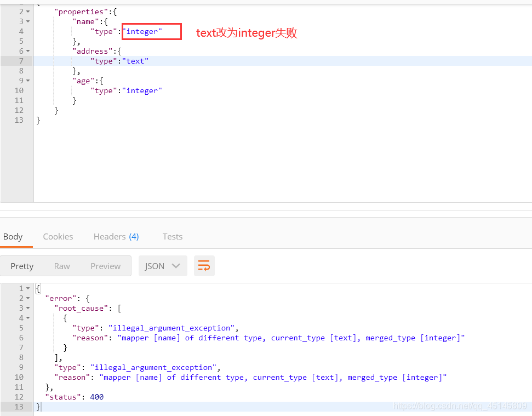
Task: Click line number 13 in response gutter
Action: (19, 407)
